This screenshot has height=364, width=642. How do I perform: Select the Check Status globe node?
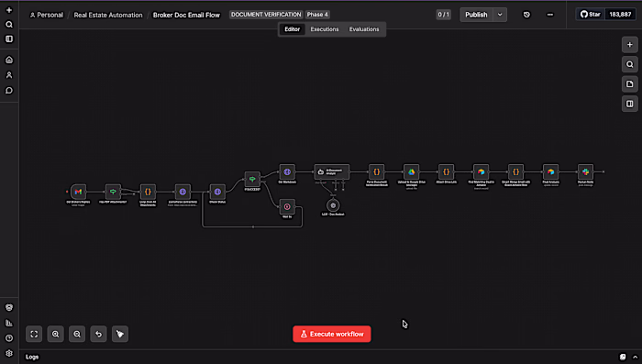(x=217, y=192)
